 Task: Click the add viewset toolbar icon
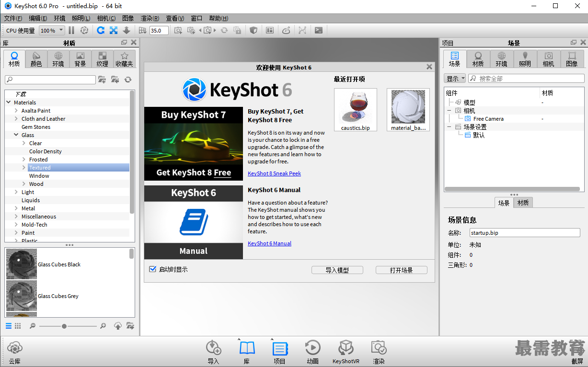[191, 30]
